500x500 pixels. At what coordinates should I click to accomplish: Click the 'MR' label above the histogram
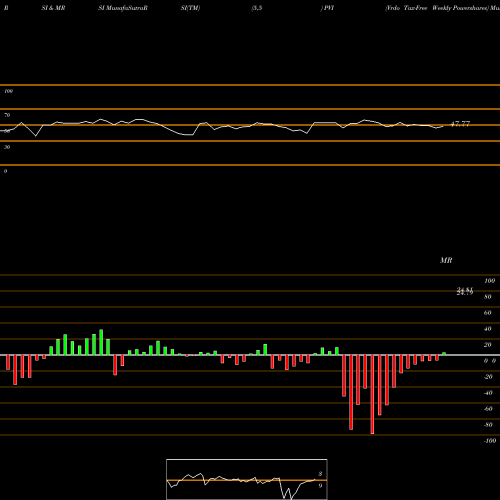(446, 260)
